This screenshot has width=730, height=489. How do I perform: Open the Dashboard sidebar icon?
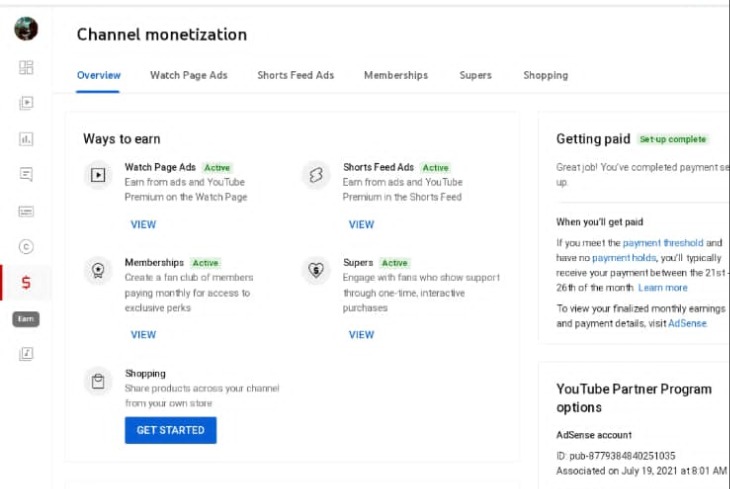(26, 68)
